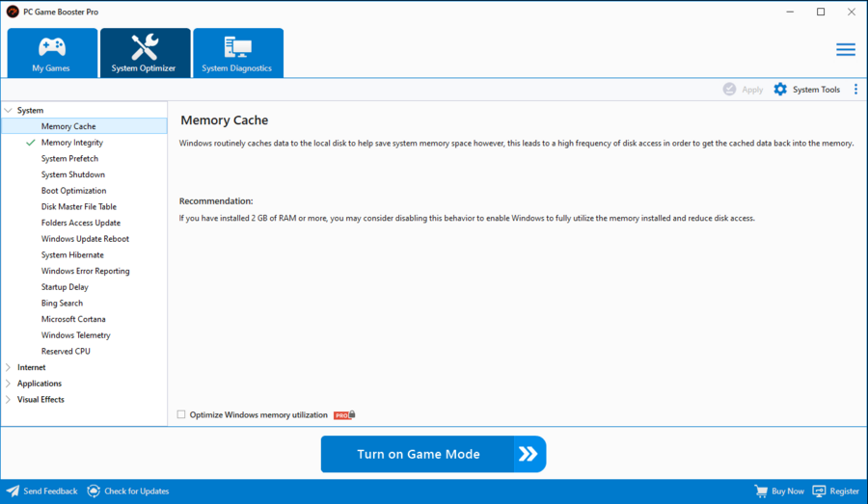
Task: Click the System Tools gear icon
Action: tap(780, 89)
